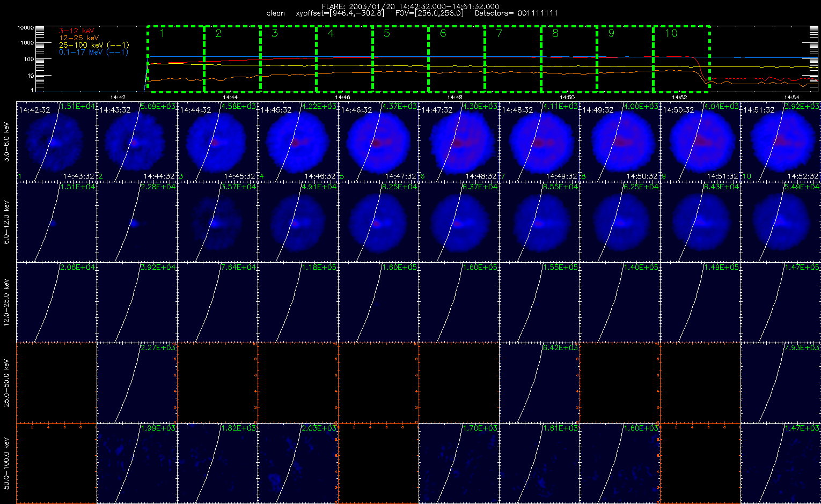Select interval 4 label in light curve
821x504 pixels.
point(331,33)
